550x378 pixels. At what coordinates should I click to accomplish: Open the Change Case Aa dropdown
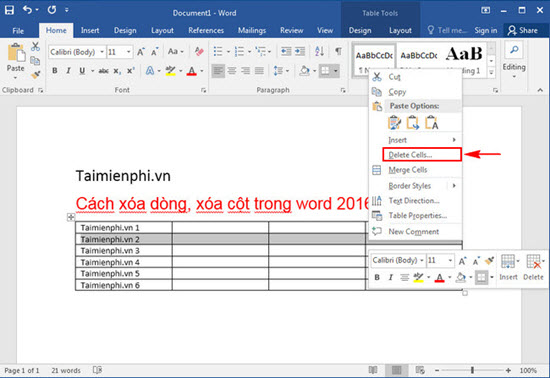[x=175, y=52]
